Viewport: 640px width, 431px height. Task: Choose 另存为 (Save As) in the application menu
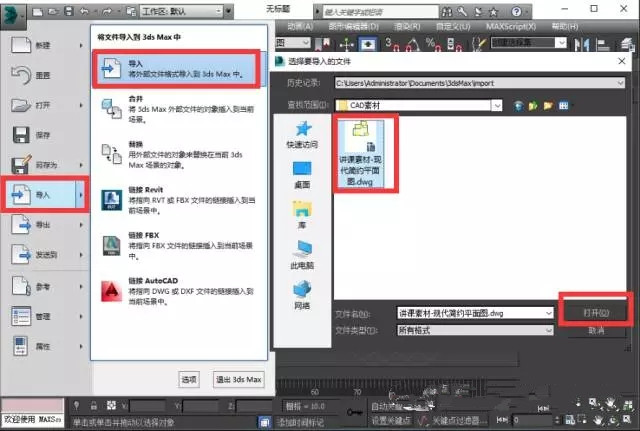tap(46, 165)
